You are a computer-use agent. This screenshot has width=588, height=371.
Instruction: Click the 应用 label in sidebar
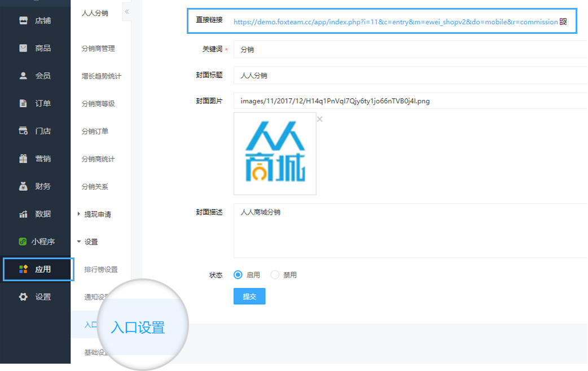(x=43, y=269)
